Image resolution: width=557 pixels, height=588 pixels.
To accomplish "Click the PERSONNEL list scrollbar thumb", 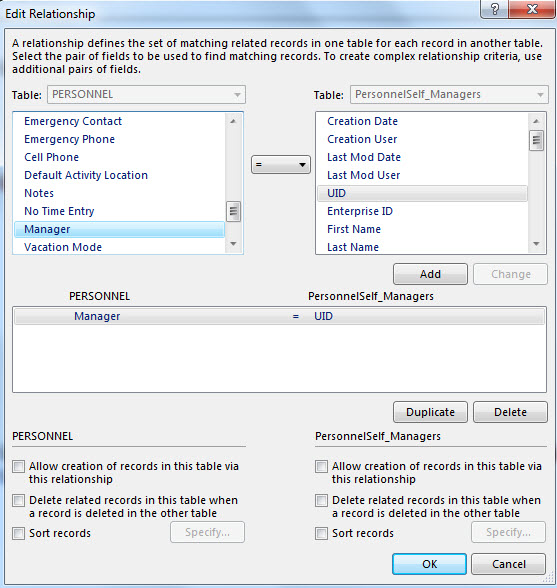I will pos(233,212).
